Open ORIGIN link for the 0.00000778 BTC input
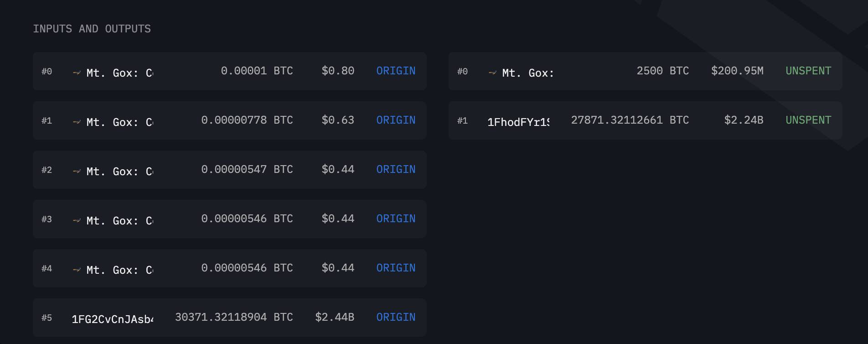 tap(396, 120)
